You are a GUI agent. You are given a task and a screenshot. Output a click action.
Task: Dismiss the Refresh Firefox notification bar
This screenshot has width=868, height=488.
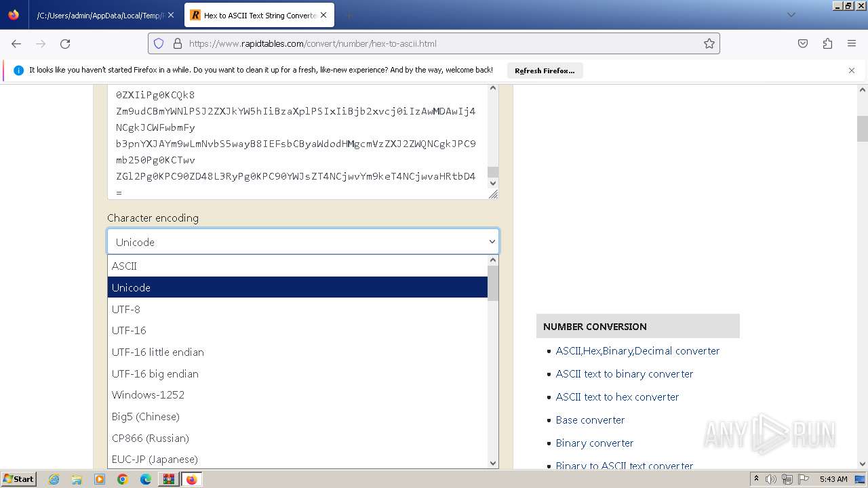(x=852, y=70)
